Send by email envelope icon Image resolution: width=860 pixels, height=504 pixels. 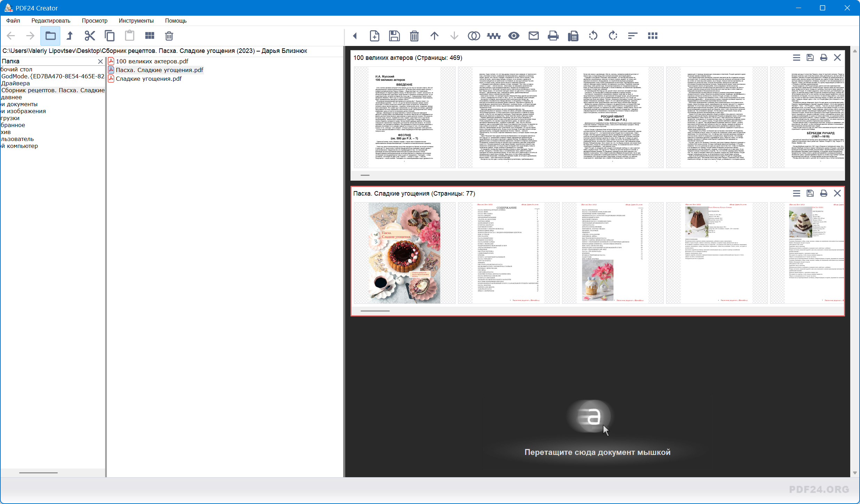534,36
